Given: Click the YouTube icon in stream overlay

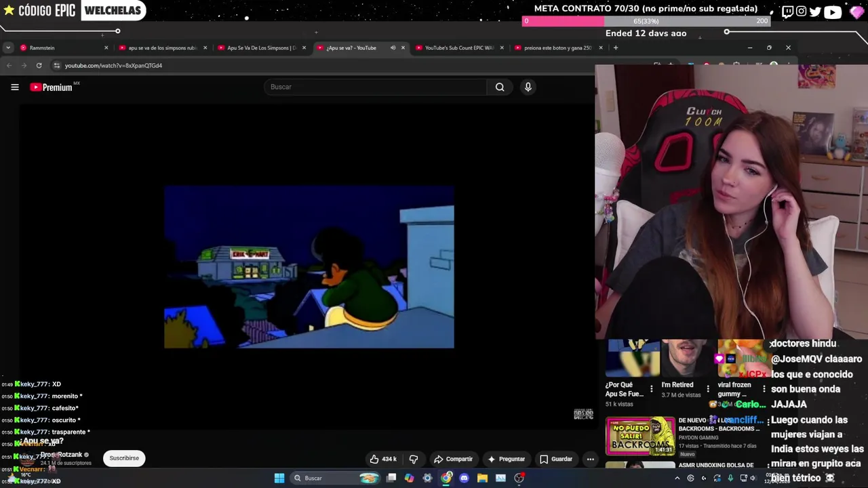Looking at the screenshot, I should point(833,11).
